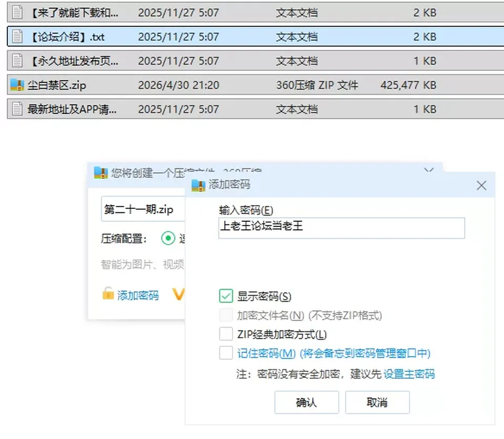The width and height of the screenshot is (504, 439).
Task: Click the 360压缩 ZIP 文件 type cell
Action: [317, 85]
